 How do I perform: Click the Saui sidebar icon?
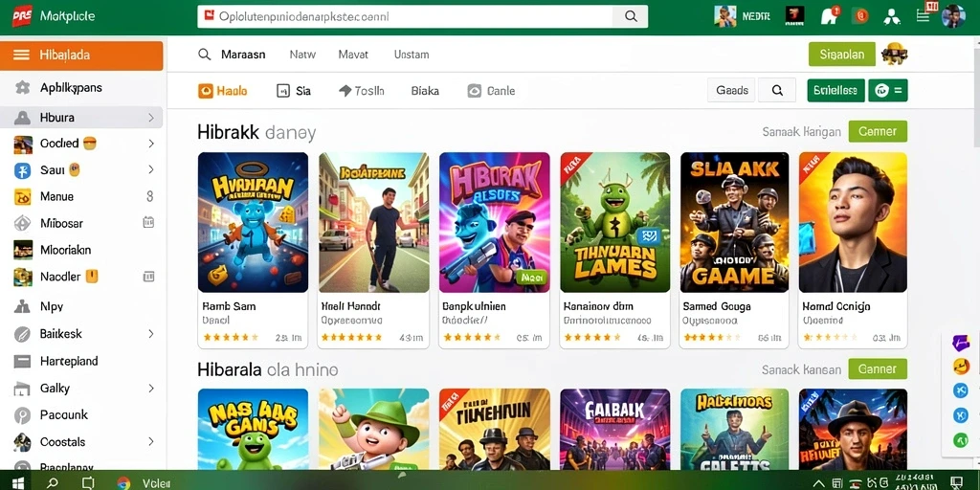[23, 170]
